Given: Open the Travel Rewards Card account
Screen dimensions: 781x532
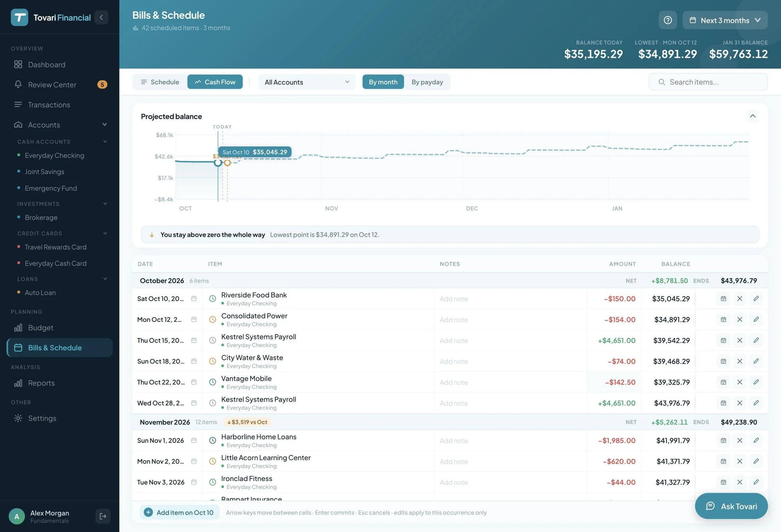Looking at the screenshot, I should pos(55,247).
